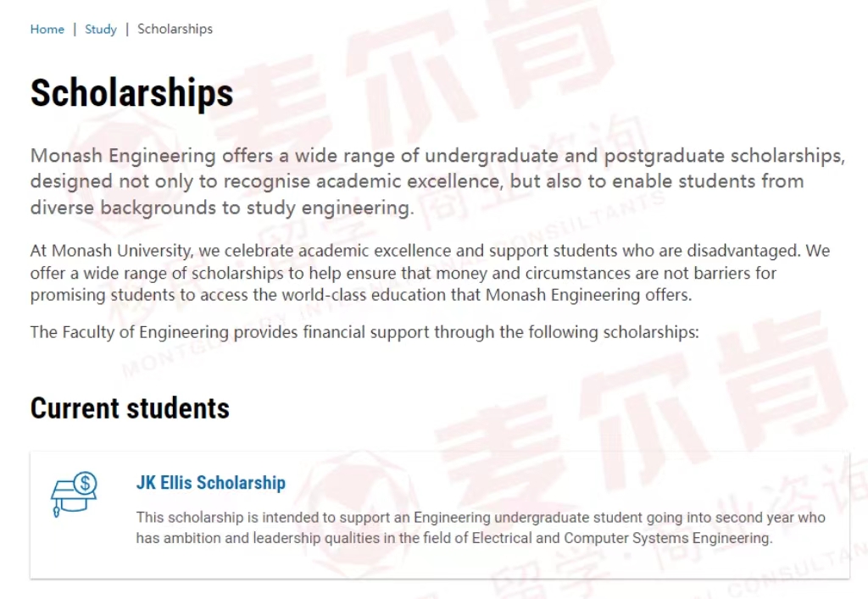This screenshot has height=599, width=868.
Task: Click the line 'diverse backgrounds to study engineering'
Action: [x=222, y=208]
